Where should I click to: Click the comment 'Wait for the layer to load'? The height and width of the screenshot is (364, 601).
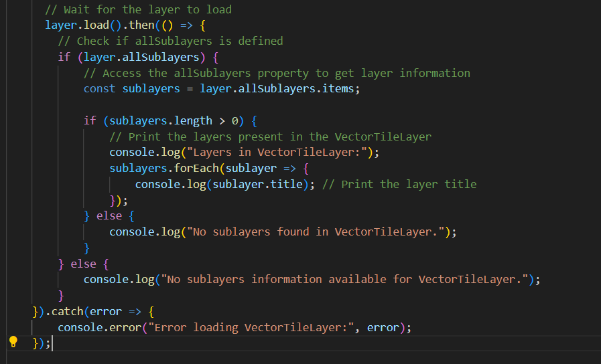[x=139, y=9]
